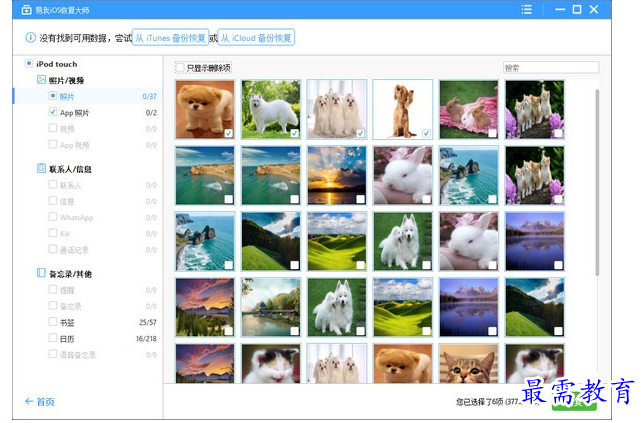Click 从 iTunes 备份恢复 link
The width and height of the screenshot is (643, 423).
[170, 38]
